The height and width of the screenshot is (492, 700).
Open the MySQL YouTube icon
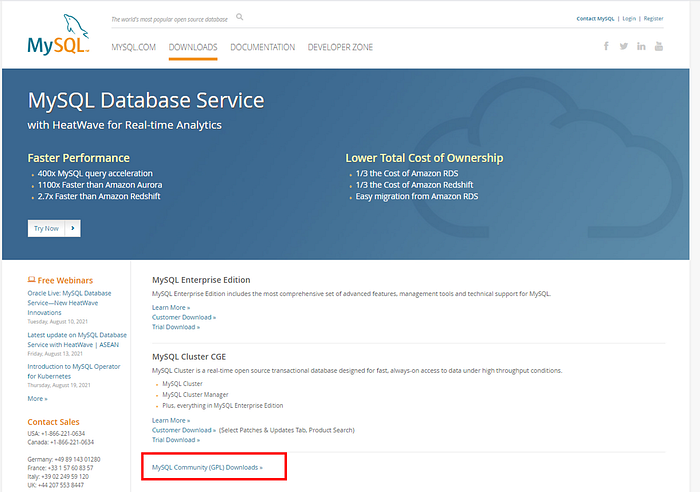point(658,46)
